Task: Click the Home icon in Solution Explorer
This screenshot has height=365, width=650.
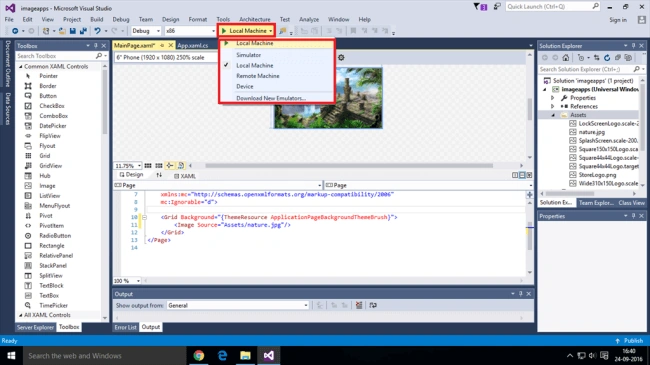Action: coord(566,58)
